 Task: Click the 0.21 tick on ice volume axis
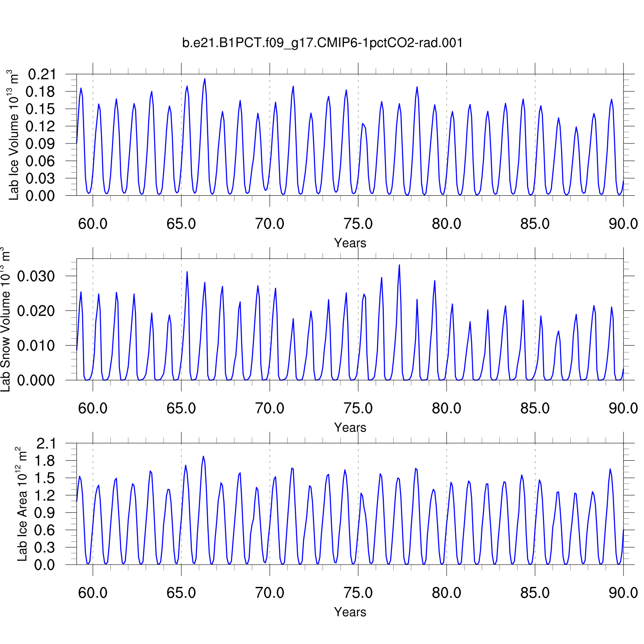click(42, 74)
